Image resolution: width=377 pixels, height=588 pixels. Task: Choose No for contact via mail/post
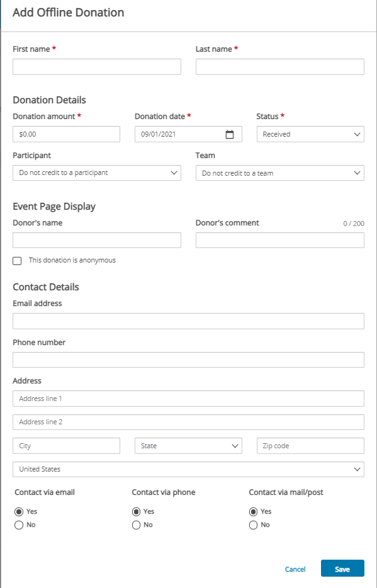(254, 525)
